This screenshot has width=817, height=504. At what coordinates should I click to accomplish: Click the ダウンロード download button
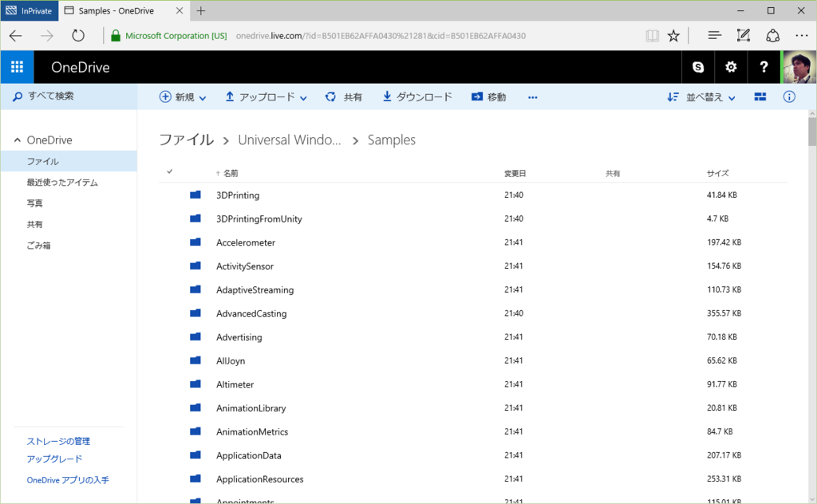[x=417, y=96]
